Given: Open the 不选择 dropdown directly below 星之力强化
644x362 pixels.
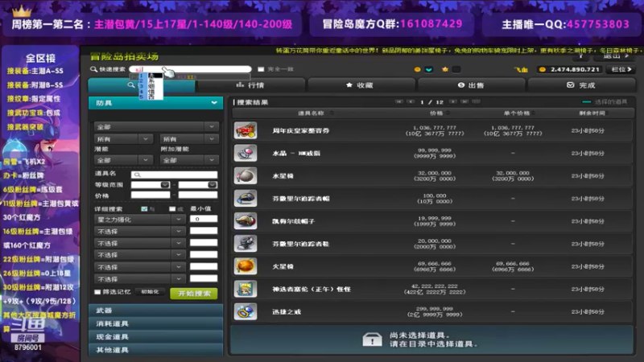Looking at the screenshot, I should tap(139, 232).
